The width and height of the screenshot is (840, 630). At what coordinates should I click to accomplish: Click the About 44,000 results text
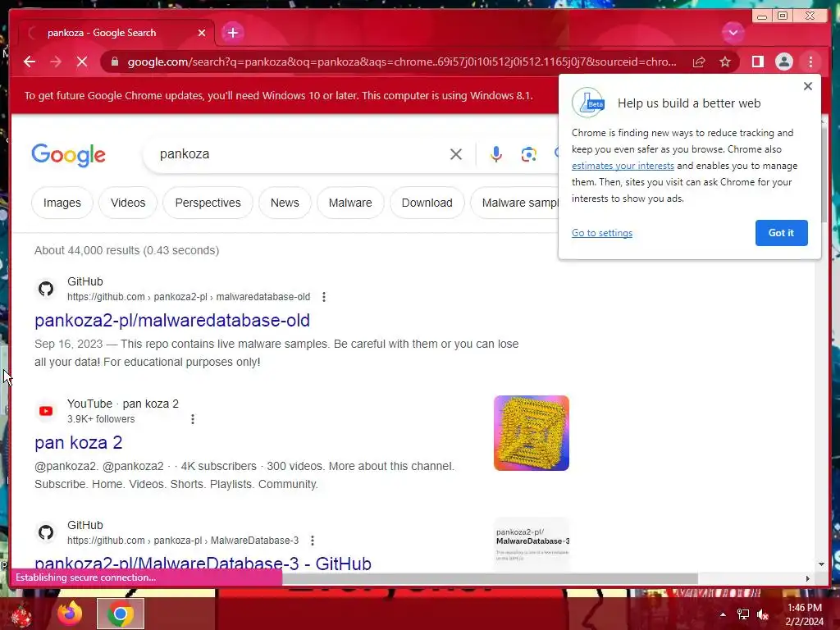coord(126,250)
